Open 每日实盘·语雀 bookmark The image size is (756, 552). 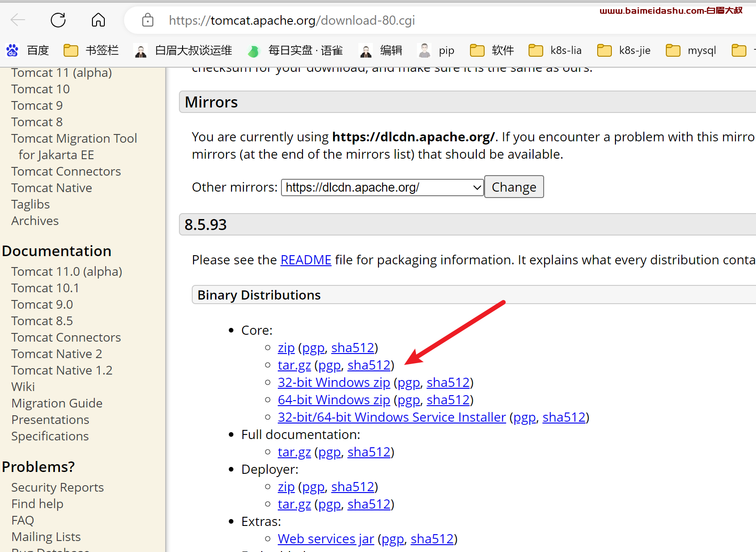point(295,50)
